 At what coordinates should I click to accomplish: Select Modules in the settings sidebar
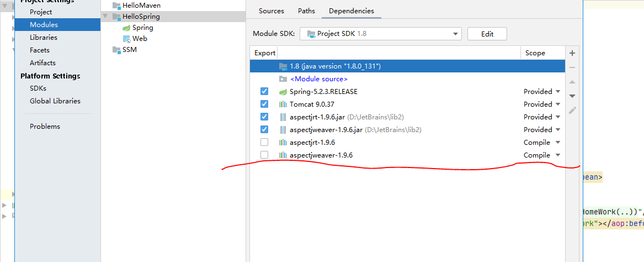(57, 25)
